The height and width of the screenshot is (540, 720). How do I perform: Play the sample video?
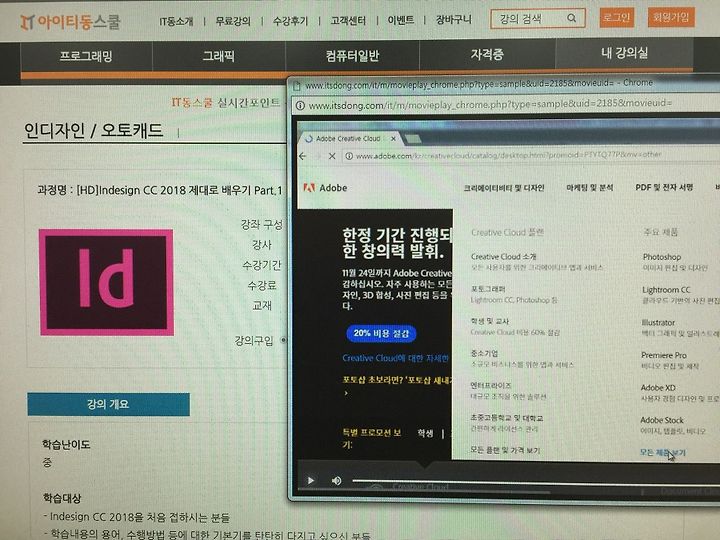click(x=311, y=480)
